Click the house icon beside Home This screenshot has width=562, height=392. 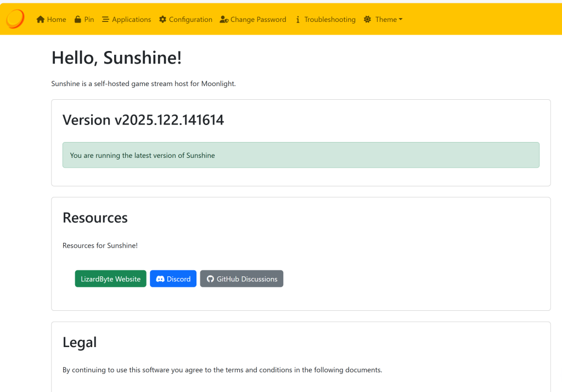pyautogui.click(x=40, y=20)
